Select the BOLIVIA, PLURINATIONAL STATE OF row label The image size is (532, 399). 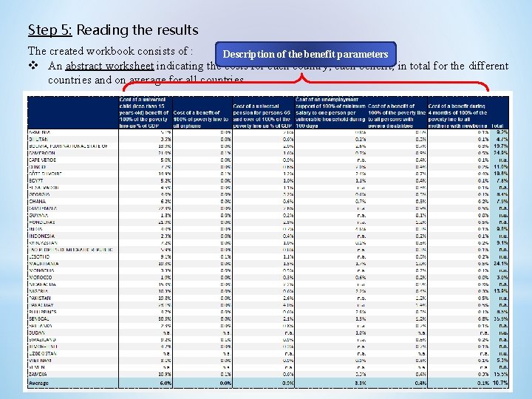68,146
